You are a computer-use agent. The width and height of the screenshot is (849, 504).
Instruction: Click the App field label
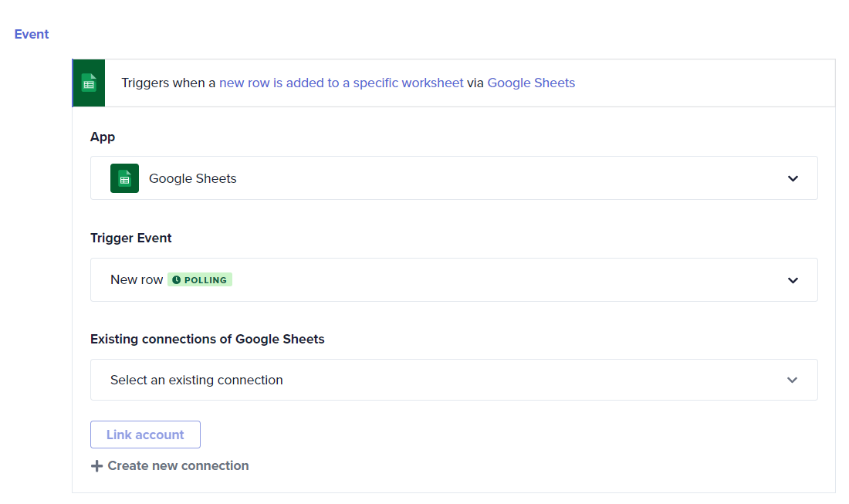click(103, 137)
